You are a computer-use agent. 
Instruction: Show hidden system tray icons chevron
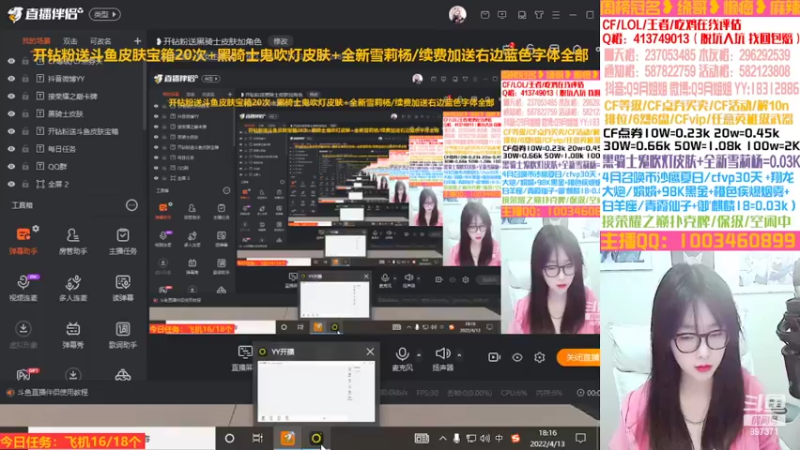click(x=442, y=438)
